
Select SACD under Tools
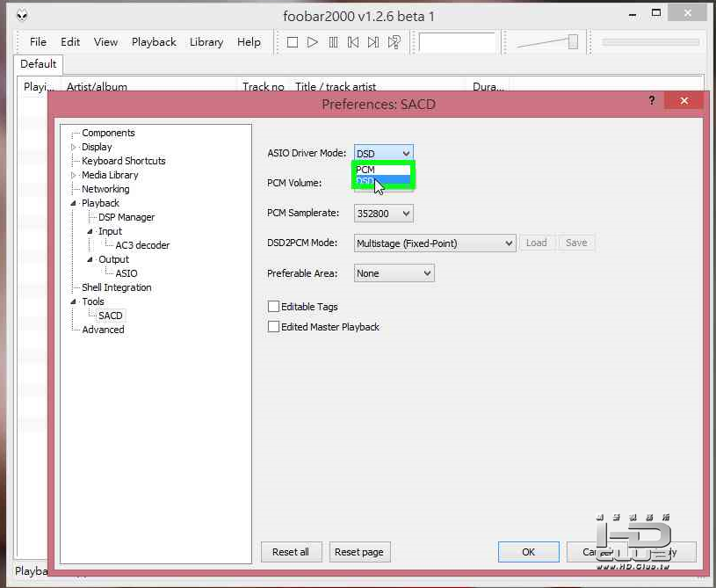point(111,316)
